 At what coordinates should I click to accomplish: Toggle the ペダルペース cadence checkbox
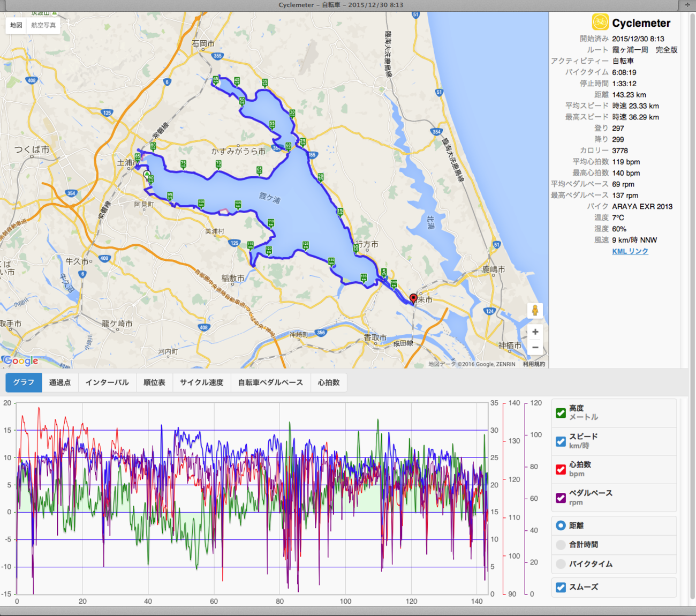tap(561, 498)
